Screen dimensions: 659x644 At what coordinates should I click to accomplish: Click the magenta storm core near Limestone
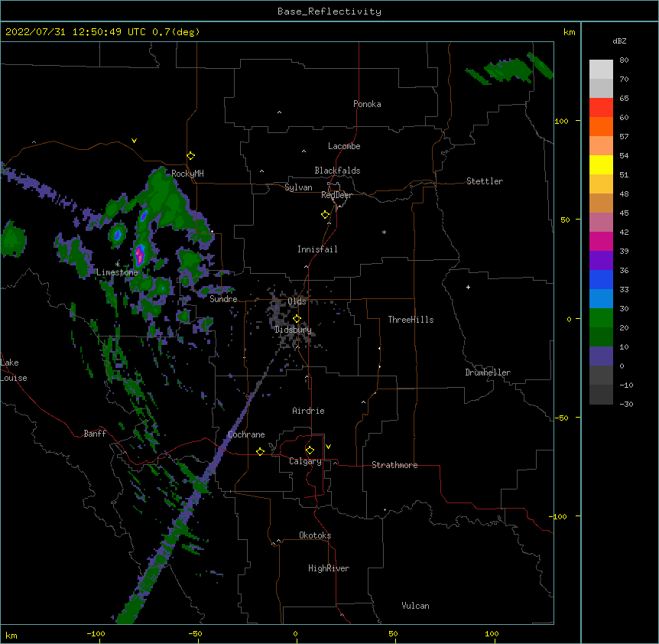click(139, 255)
